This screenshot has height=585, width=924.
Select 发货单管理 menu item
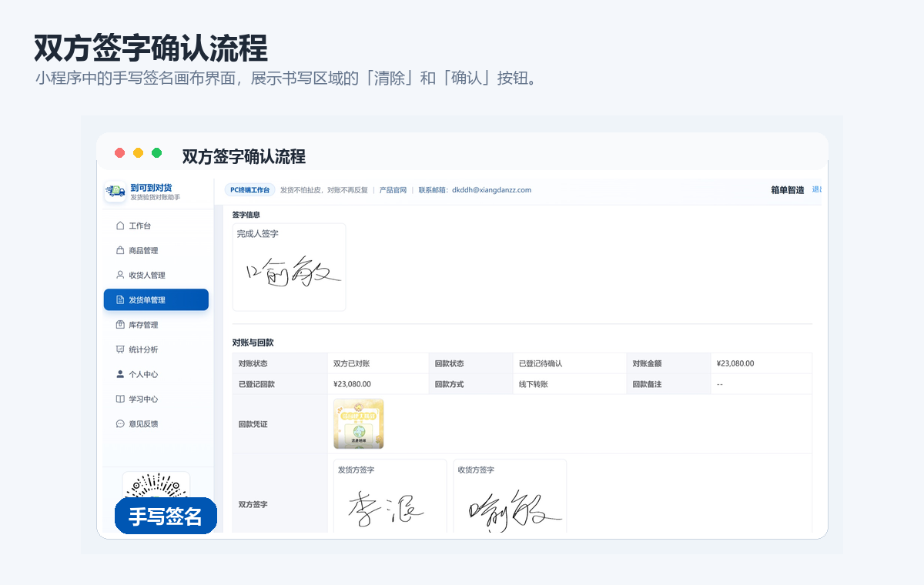coord(156,300)
